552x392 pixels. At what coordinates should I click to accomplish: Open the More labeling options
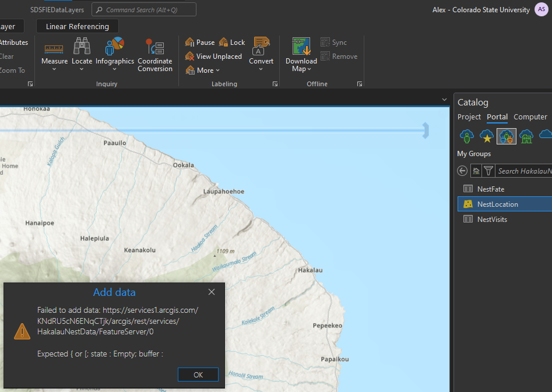202,70
